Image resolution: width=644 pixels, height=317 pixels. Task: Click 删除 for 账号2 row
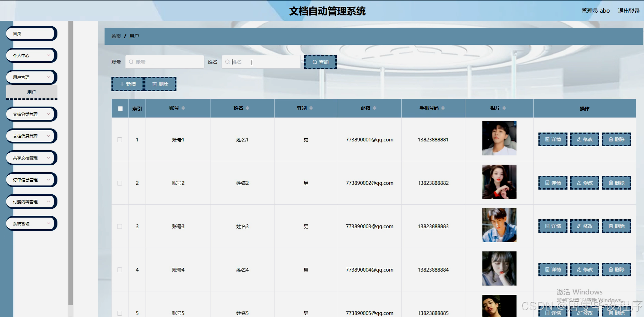click(616, 183)
